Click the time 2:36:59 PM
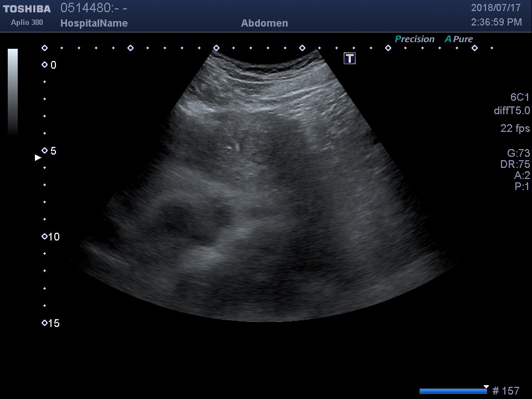Image resolution: width=532 pixels, height=399 pixels. point(497,22)
